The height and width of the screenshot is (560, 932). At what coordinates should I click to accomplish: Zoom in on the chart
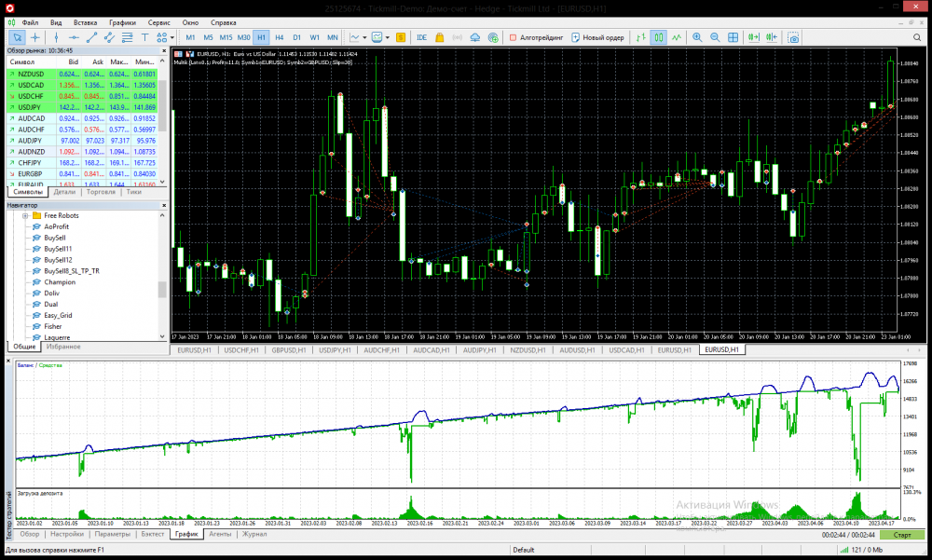(x=697, y=37)
